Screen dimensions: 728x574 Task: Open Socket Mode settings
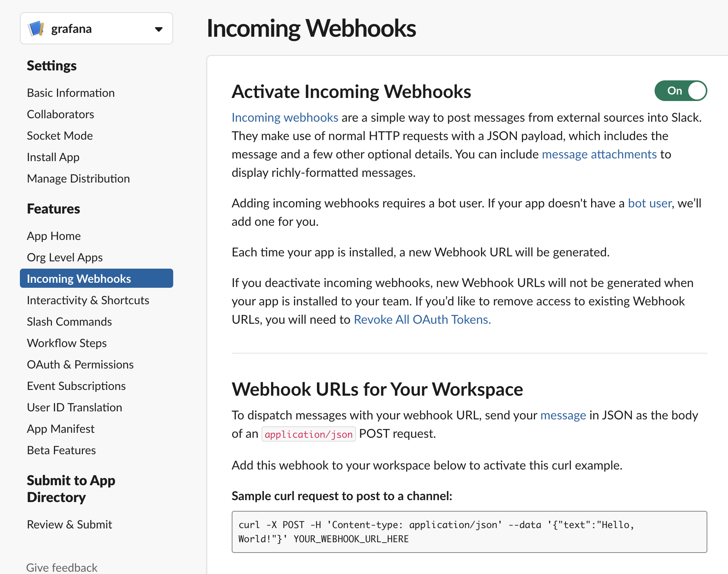60,136
